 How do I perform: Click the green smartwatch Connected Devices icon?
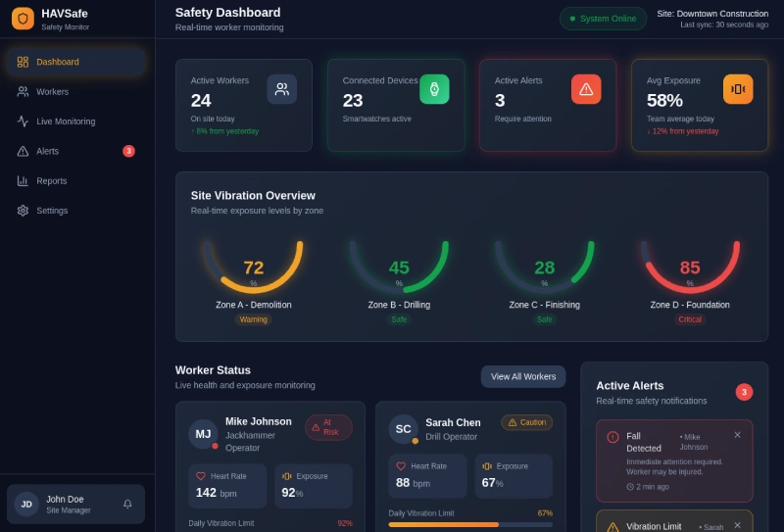(434, 89)
